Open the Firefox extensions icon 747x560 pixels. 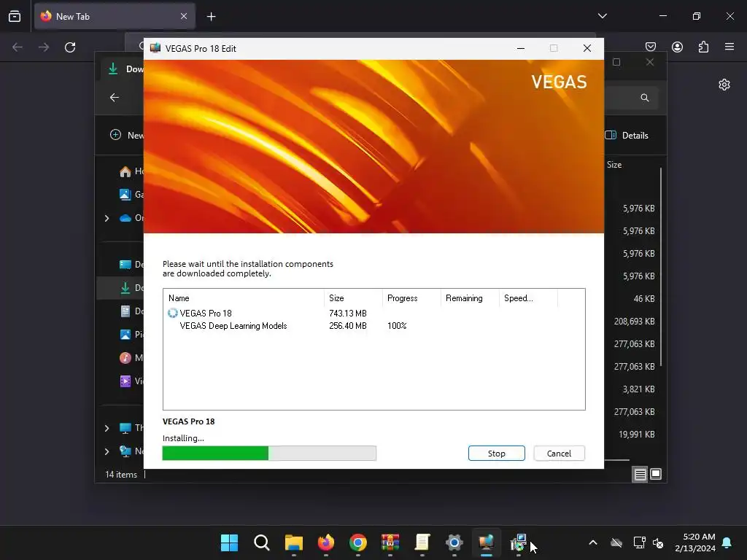[703, 47]
